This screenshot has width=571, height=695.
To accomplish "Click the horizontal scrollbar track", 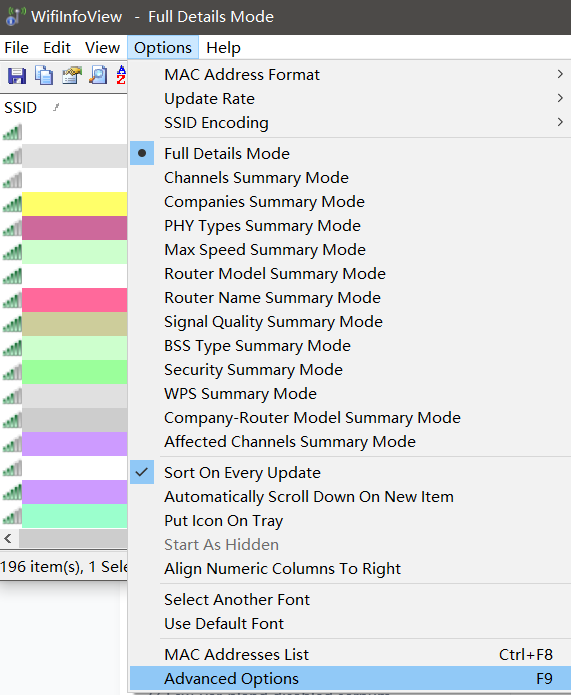I will pyautogui.click(x=73, y=539).
